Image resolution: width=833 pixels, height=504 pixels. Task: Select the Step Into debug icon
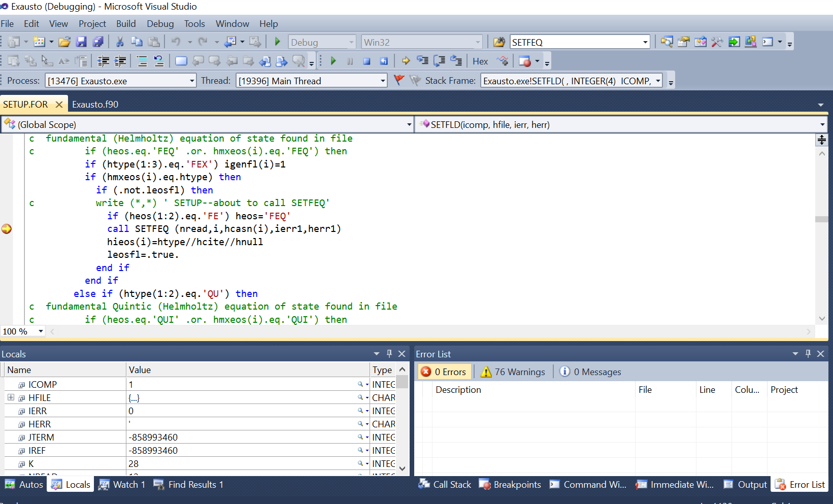click(x=422, y=60)
